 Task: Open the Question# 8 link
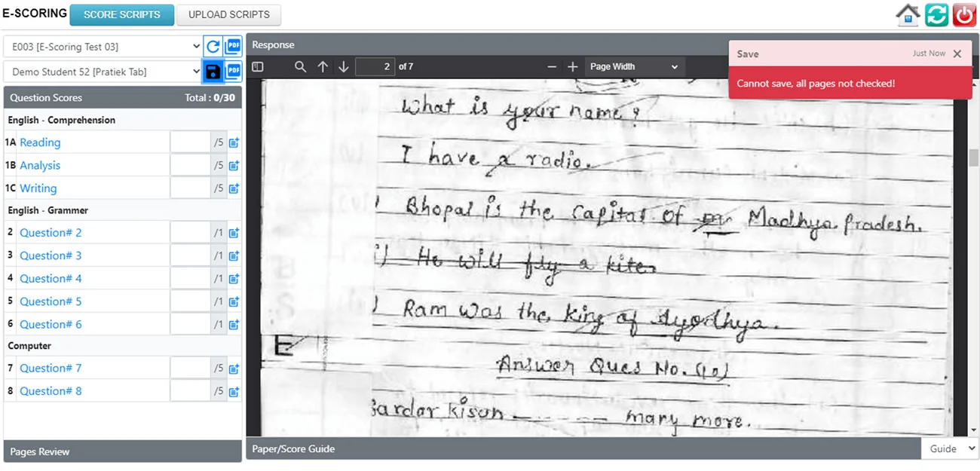pos(51,391)
